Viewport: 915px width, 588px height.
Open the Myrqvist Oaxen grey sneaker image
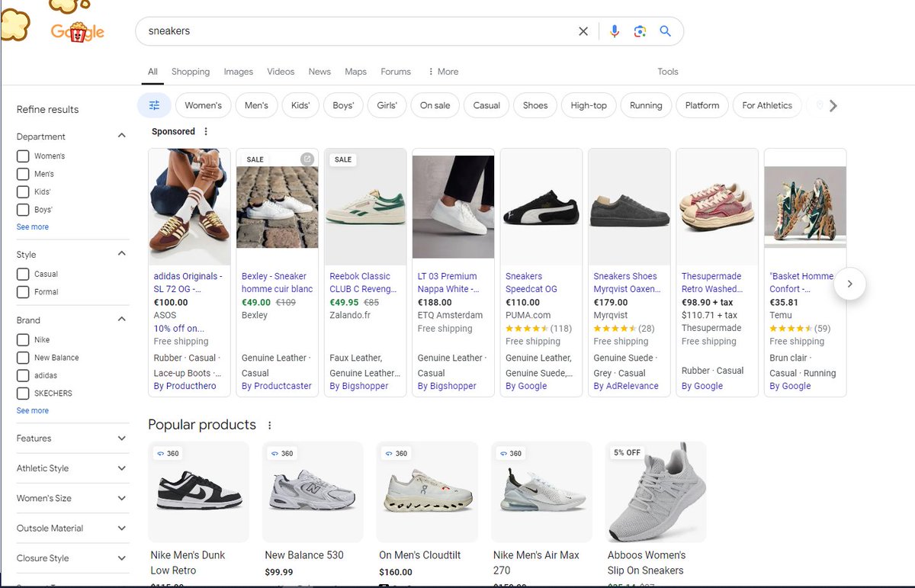click(x=630, y=207)
